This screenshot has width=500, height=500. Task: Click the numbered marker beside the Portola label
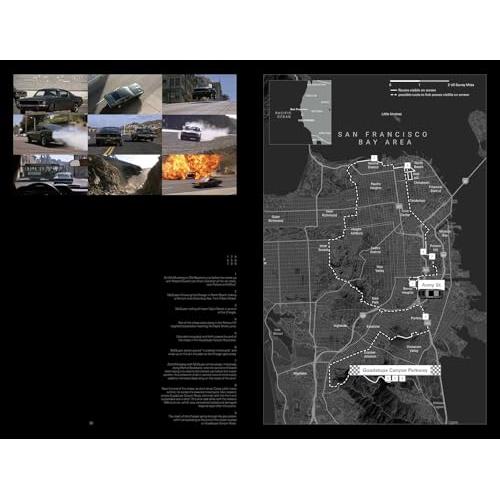coord(425,316)
